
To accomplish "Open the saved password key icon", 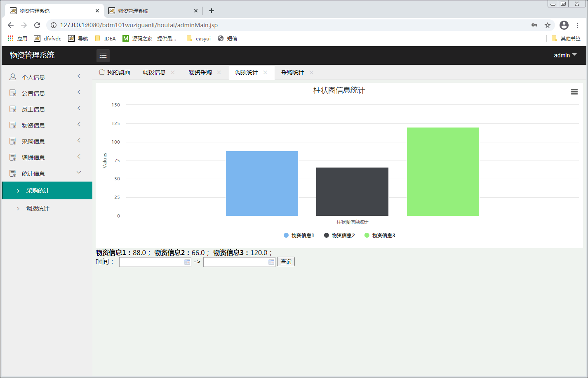I will tap(534, 25).
